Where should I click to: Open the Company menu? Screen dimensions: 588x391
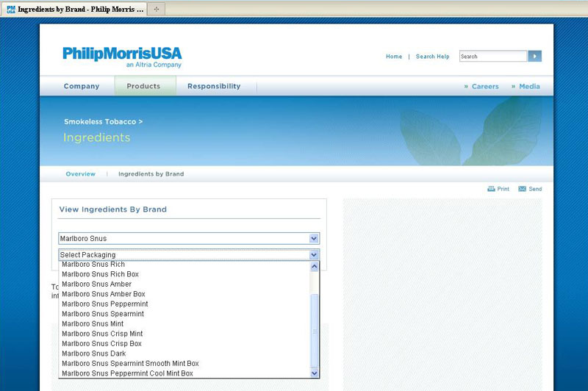coord(82,86)
